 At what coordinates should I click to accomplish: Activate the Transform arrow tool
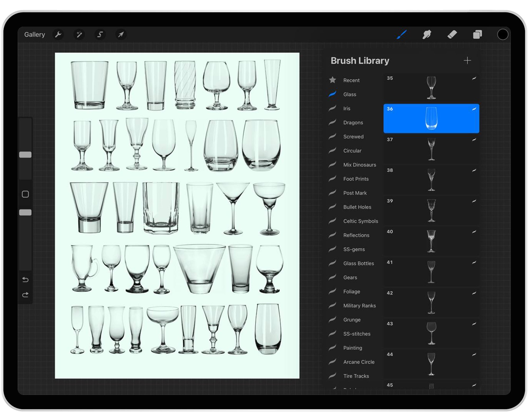tap(121, 34)
